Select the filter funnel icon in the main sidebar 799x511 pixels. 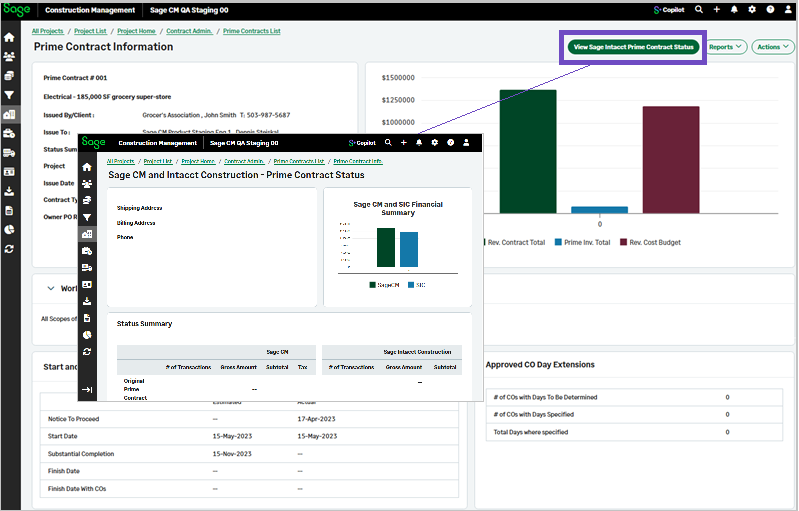click(10, 95)
